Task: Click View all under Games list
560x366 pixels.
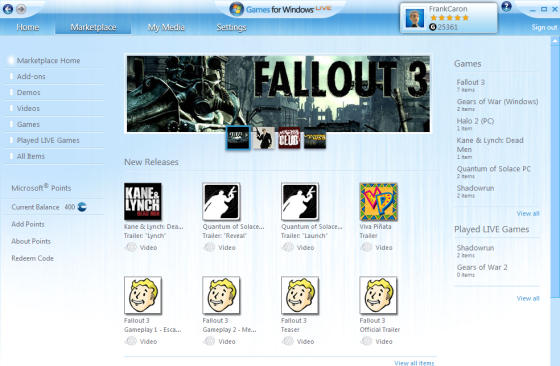Action: [528, 214]
